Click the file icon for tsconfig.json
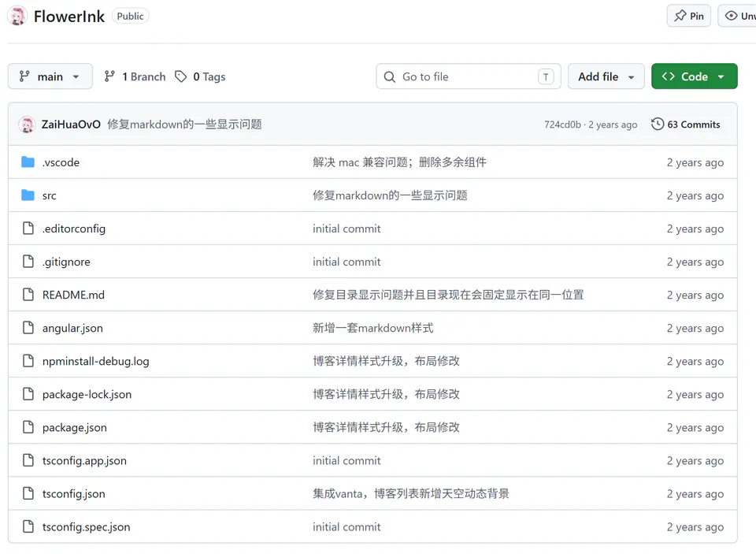 [28, 493]
